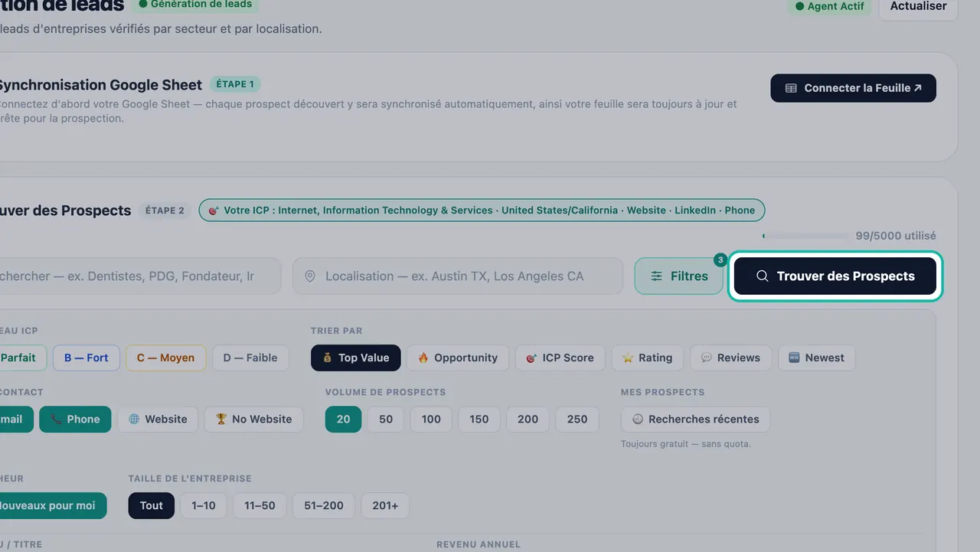The image size is (980, 552).
Task: Toggle the Website contact filter
Action: (158, 419)
